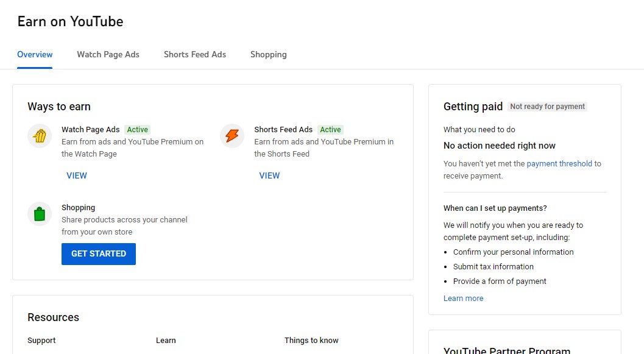Image resolution: width=644 pixels, height=354 pixels.
Task: Go to the Shorts Feed Ads tab
Action: [195, 55]
